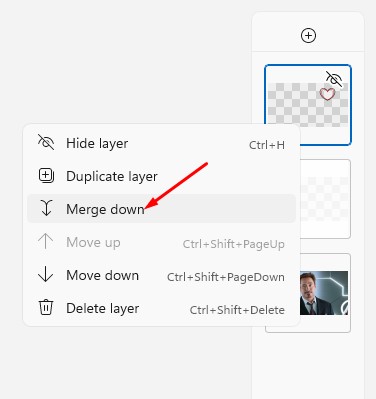This screenshot has width=376, height=399.
Task: Select Delete layer in the context menu
Action: pyautogui.click(x=161, y=308)
